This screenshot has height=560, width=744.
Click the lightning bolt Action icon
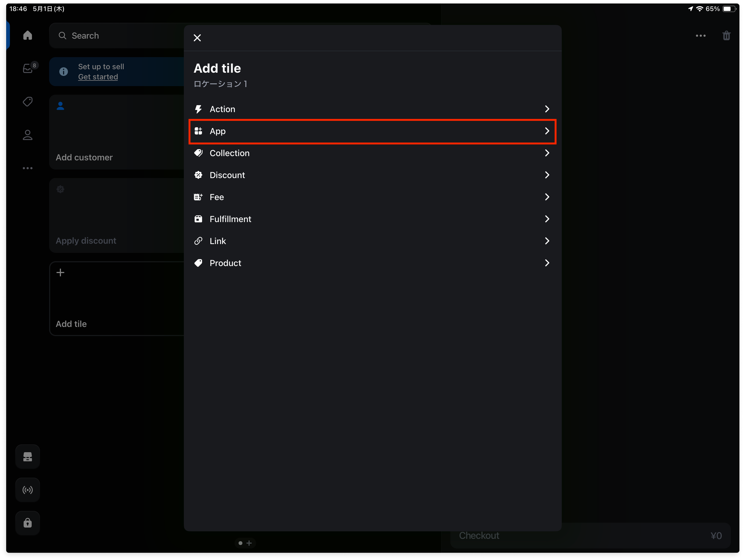pos(198,109)
